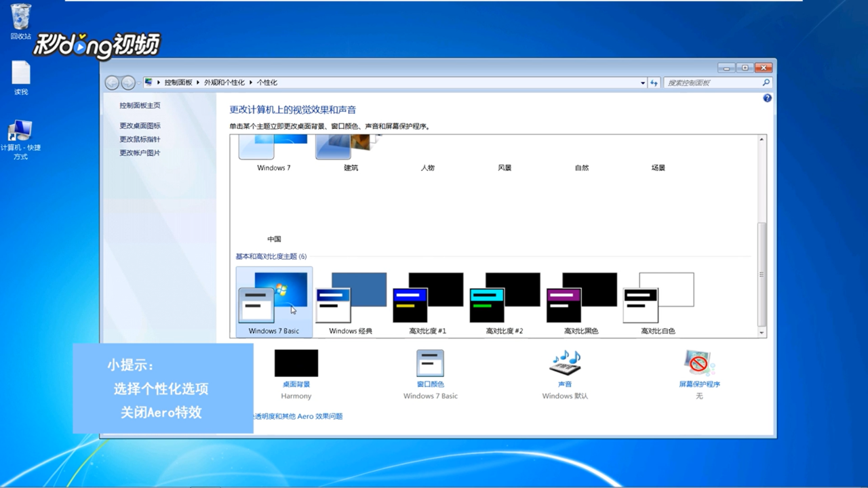868x488 pixels.
Task: Click the theme list scrollbar thumb
Action: 762,274
